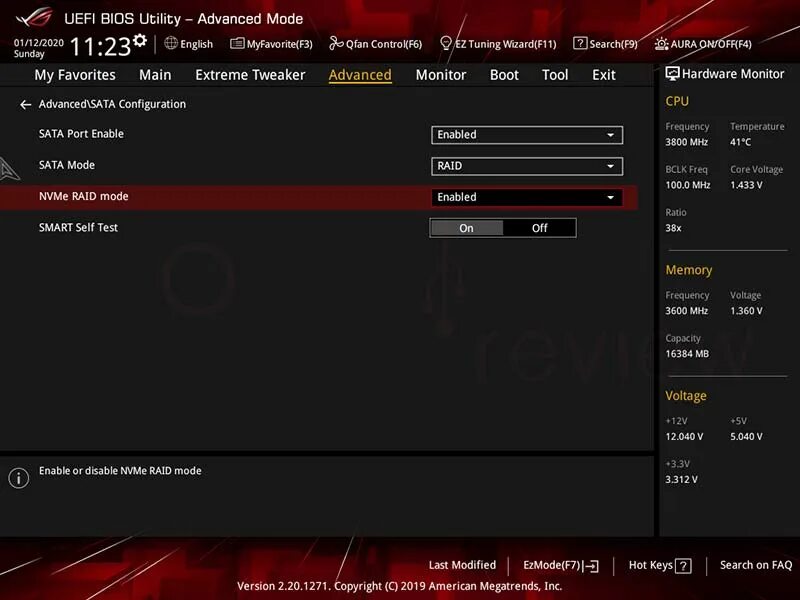Select the Advanced tab
800x600 pixels.
point(360,75)
